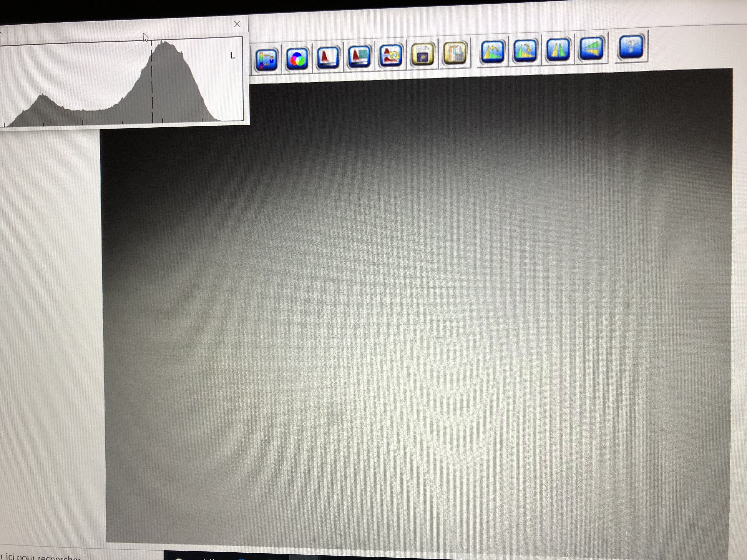Click the L channel label on histogram
This screenshot has height=560, width=747.
[x=232, y=55]
